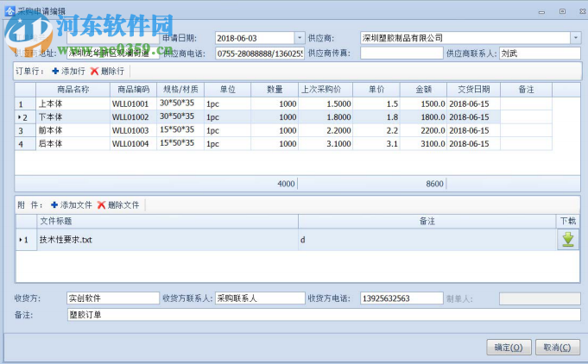Click the 备注 field containing 塑胶订单

[324, 315]
